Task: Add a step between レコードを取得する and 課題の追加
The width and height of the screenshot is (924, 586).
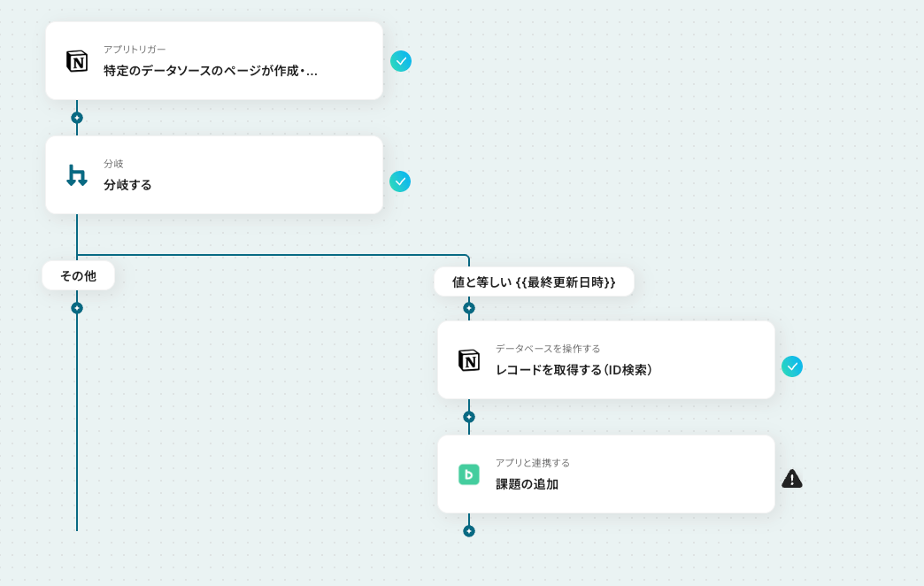Action: 469,418
